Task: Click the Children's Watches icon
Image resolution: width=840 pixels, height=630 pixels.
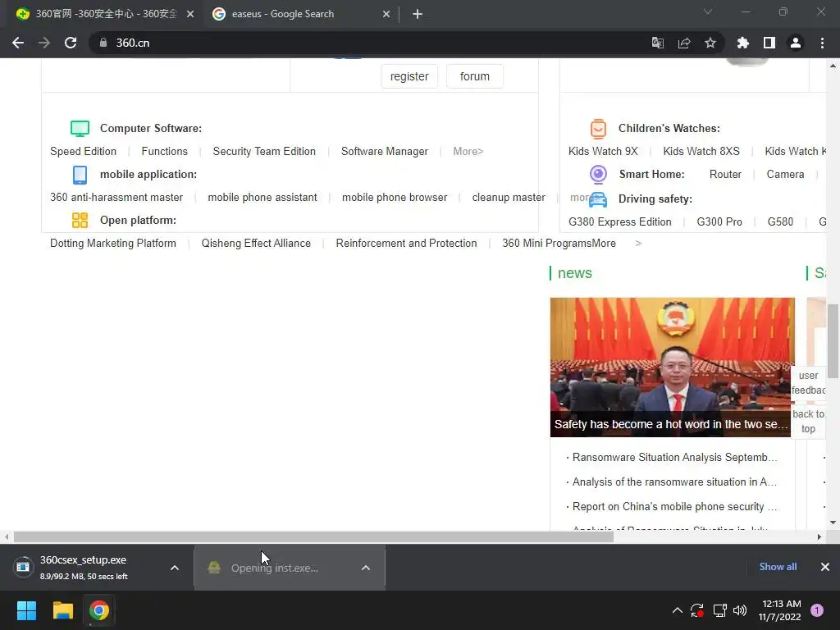Action: (x=598, y=129)
